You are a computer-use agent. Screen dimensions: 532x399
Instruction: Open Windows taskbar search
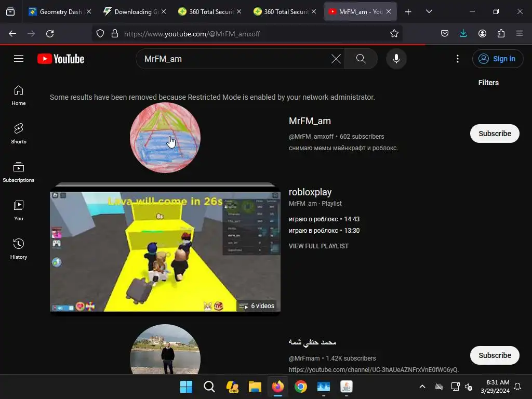pyautogui.click(x=209, y=387)
